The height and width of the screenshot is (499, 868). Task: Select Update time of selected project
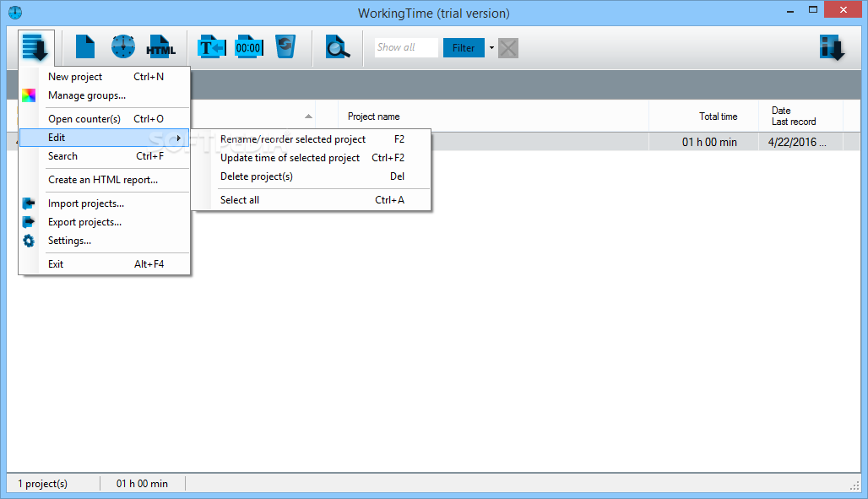pos(311,158)
